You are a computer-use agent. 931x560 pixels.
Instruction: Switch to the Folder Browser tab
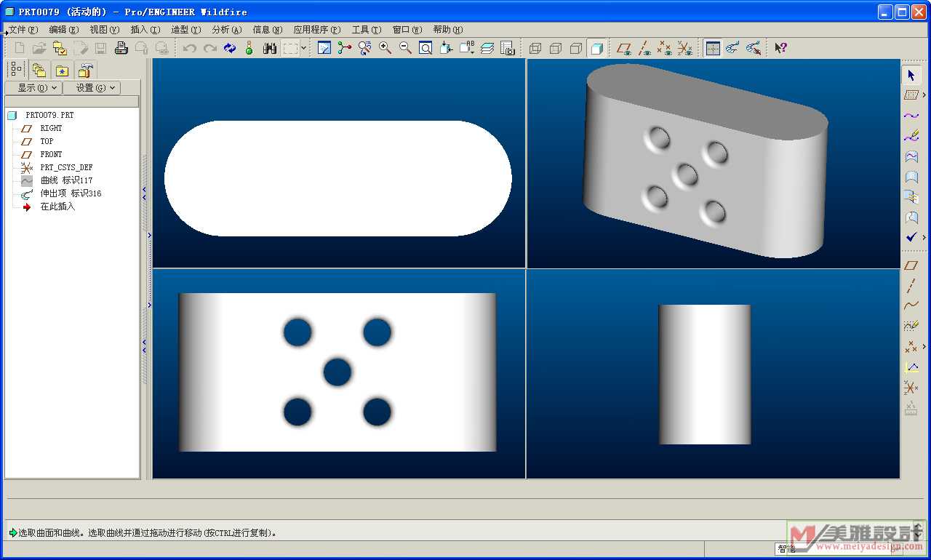click(x=39, y=70)
